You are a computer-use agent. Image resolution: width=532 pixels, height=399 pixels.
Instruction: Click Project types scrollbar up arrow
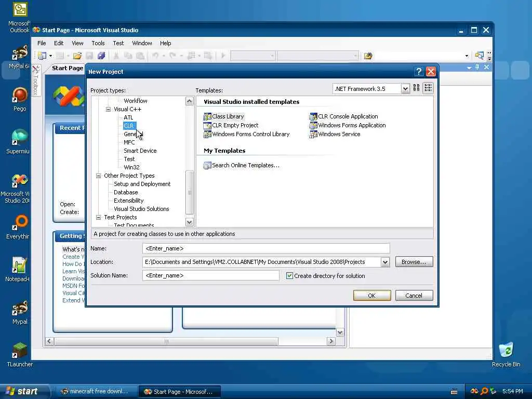click(189, 101)
